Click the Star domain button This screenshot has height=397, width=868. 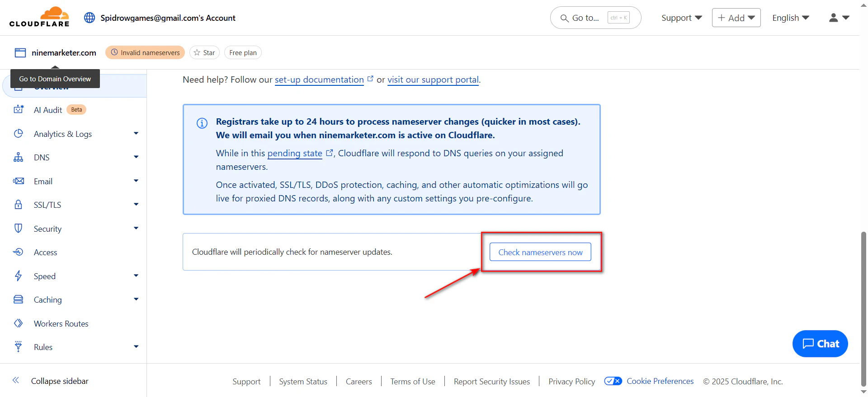click(204, 52)
